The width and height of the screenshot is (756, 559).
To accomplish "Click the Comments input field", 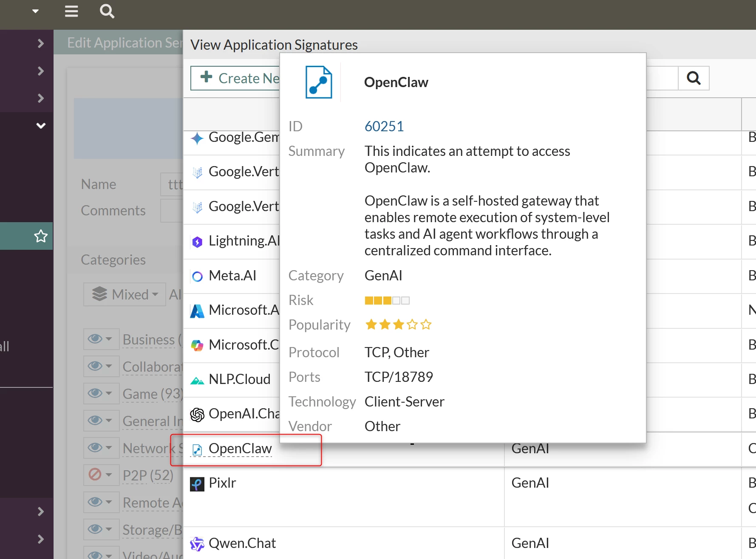I will tap(172, 211).
